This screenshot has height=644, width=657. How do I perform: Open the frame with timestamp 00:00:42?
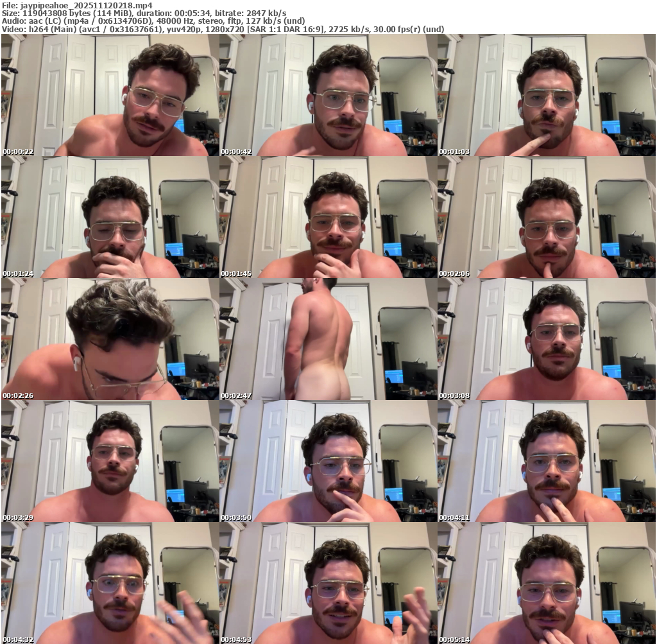[x=328, y=95]
